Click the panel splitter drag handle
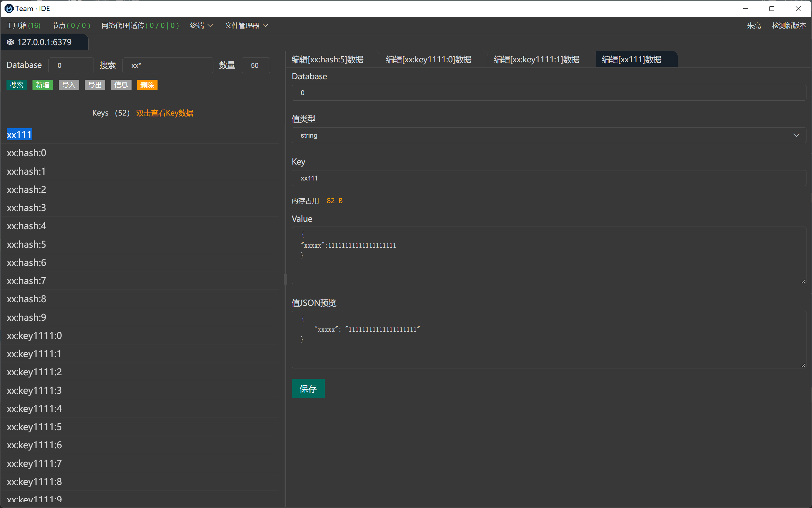The image size is (812, 508). (x=285, y=279)
